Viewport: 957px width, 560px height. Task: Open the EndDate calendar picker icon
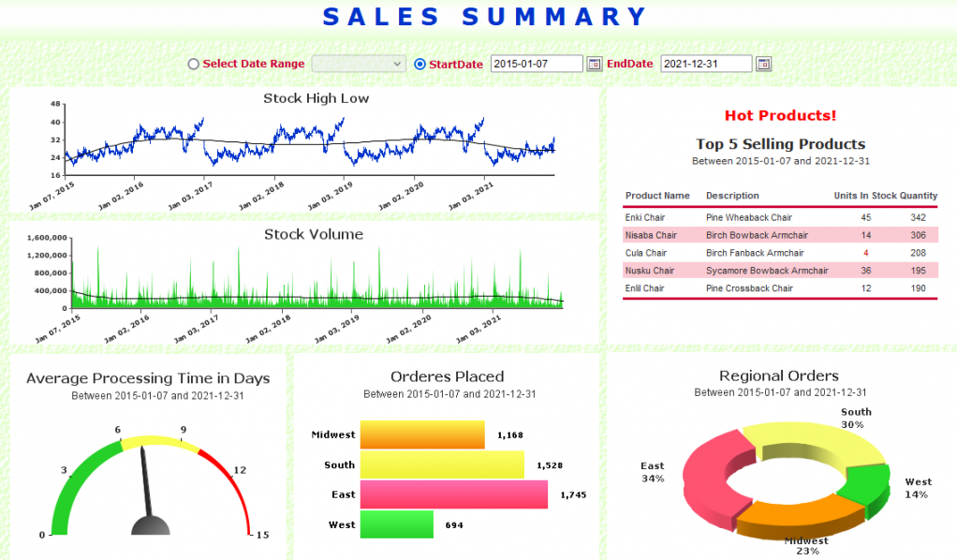(763, 64)
